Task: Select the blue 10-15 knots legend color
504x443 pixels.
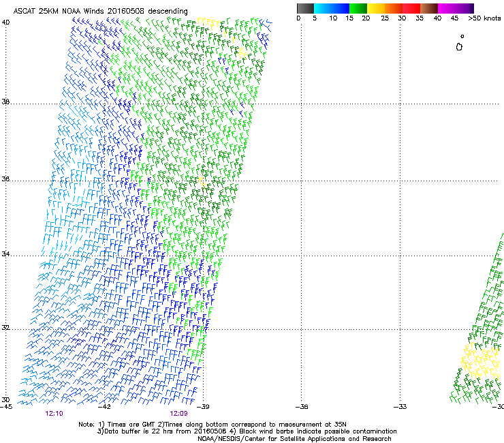Action: click(x=341, y=8)
